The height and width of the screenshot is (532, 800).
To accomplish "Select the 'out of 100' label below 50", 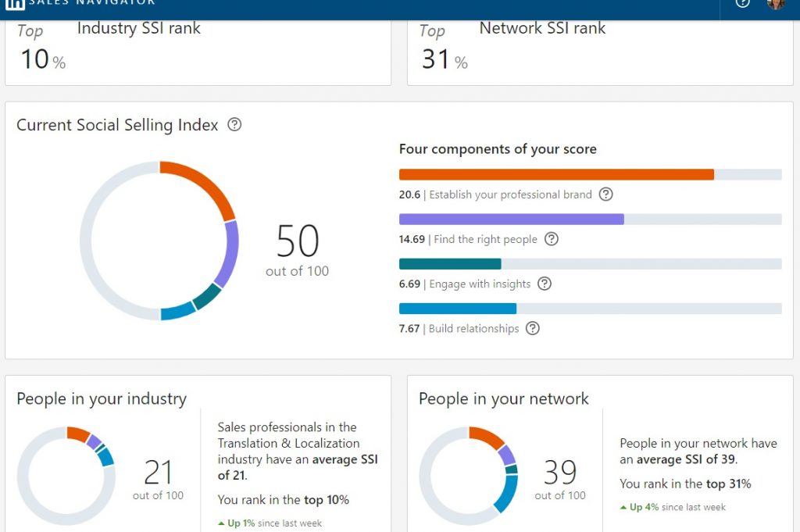I will tap(297, 271).
